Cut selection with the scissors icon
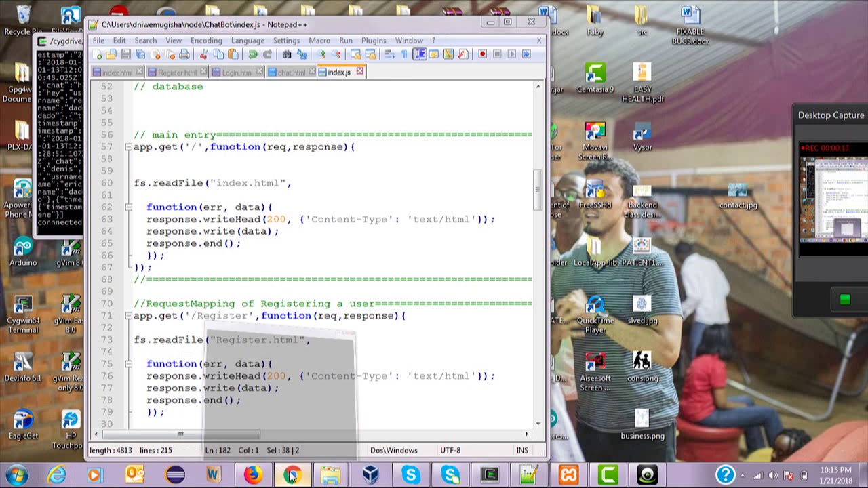 click(x=203, y=54)
